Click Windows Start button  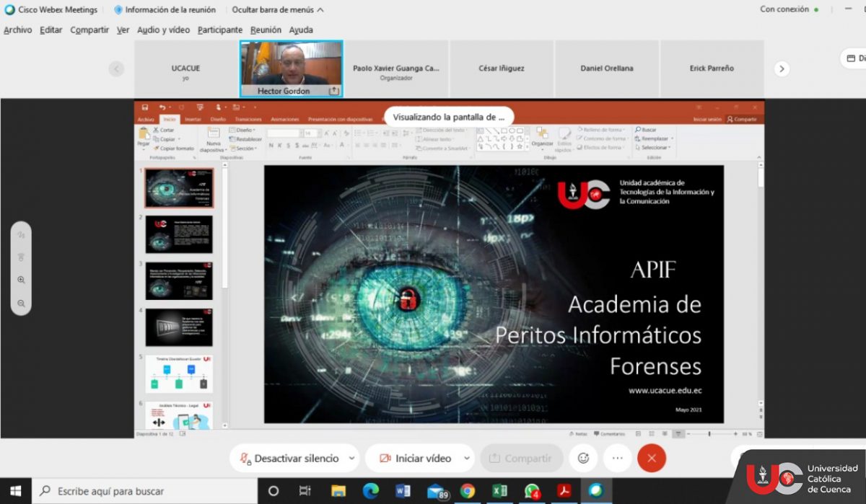tap(15, 491)
